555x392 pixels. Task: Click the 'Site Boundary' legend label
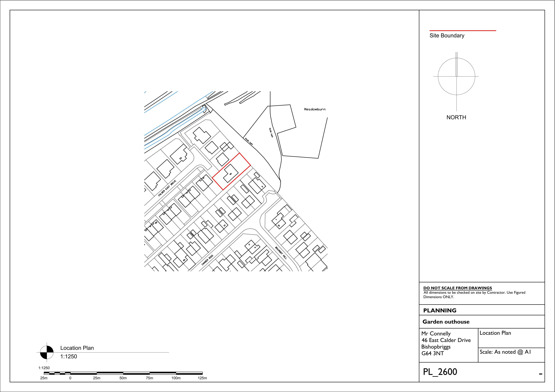click(447, 36)
